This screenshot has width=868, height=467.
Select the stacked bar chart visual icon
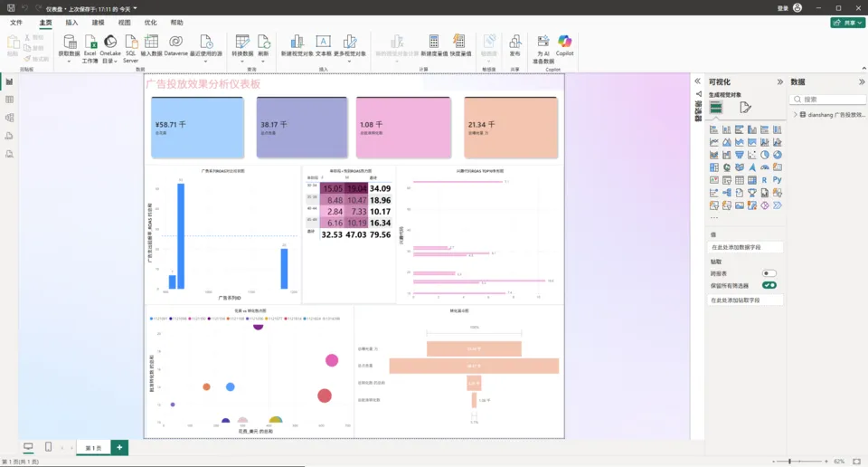714,129
